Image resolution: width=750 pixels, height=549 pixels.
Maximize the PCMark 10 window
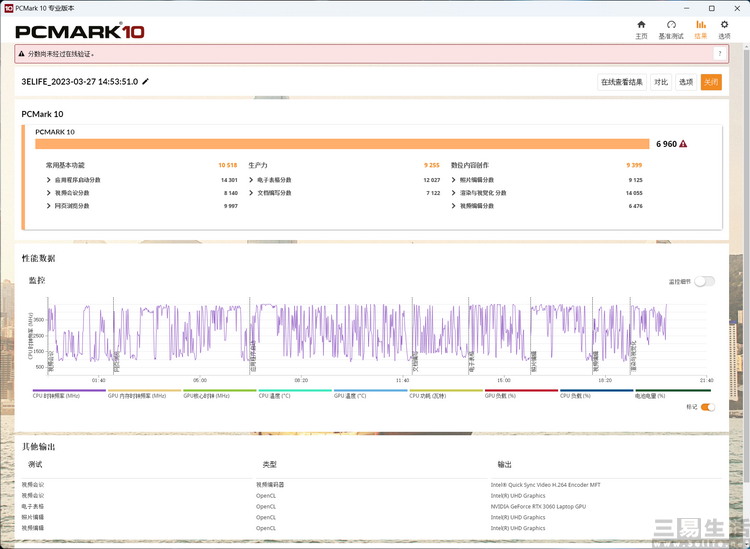tap(712, 8)
